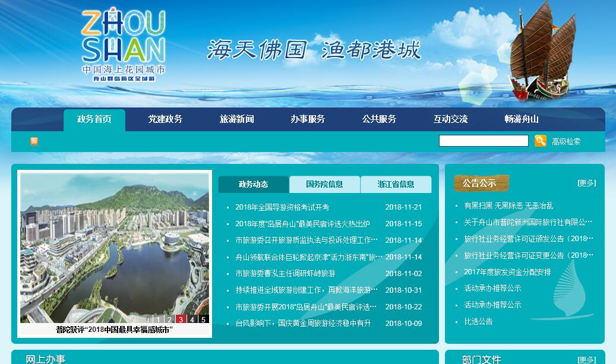Open 办事服务 navigation item
This screenshot has width=616, height=364.
tap(308, 119)
